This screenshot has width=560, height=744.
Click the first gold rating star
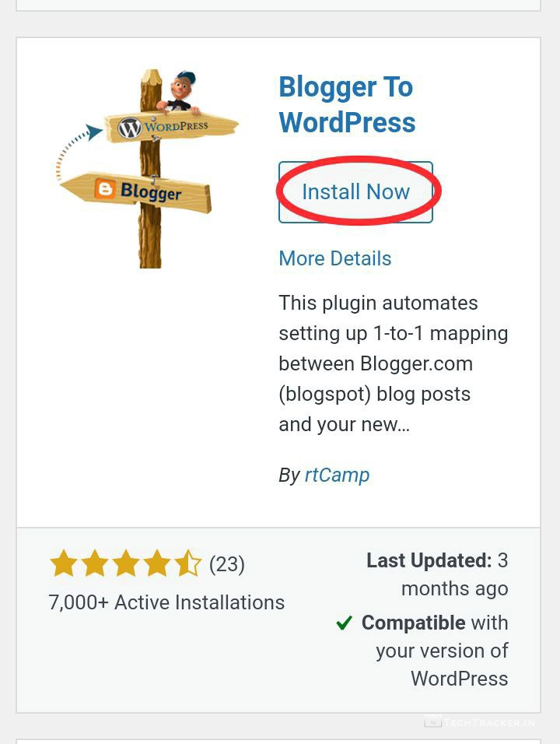point(64,563)
